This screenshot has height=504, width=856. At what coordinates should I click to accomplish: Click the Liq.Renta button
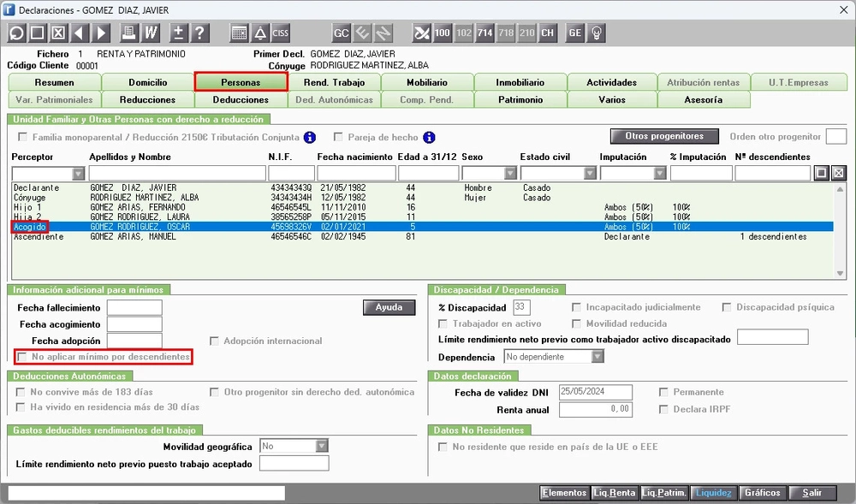click(614, 493)
